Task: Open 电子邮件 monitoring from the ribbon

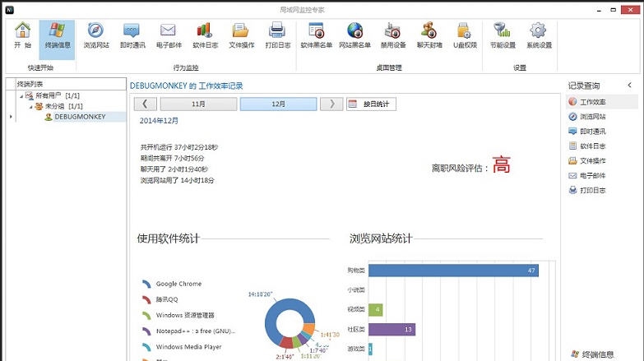Action: [x=169, y=35]
